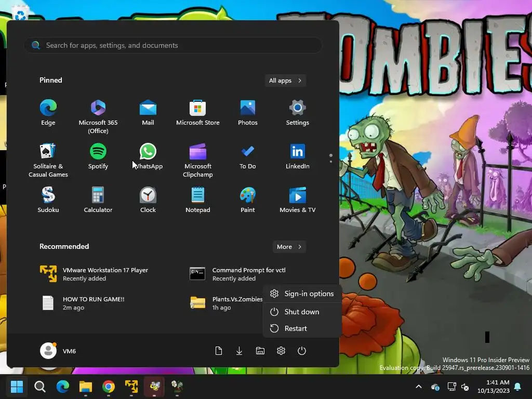This screenshot has width=532, height=399.
Task: Click the Start menu search box
Action: click(172, 45)
